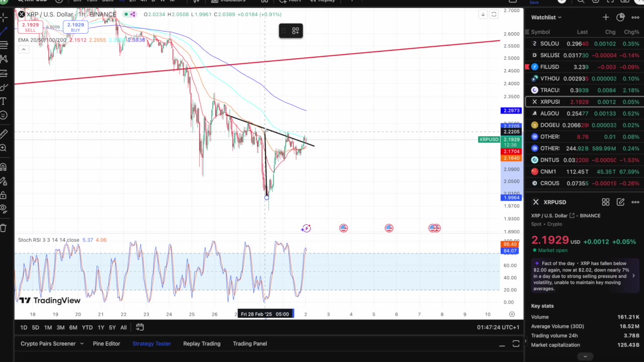Select All time range
Screen dimensions: 644x362
[x=123, y=327]
